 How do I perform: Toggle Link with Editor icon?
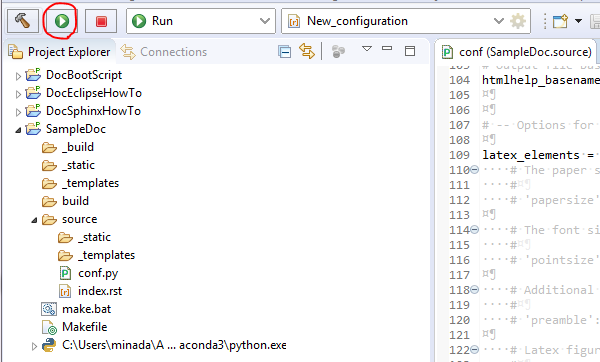tap(307, 51)
